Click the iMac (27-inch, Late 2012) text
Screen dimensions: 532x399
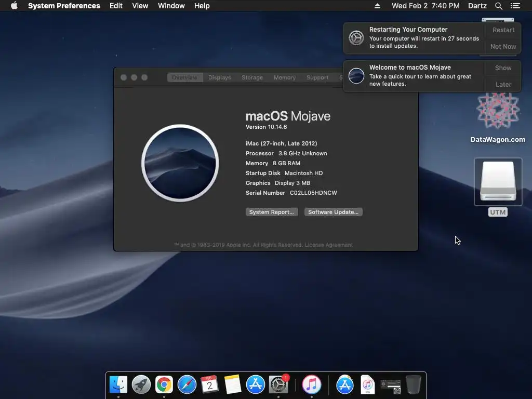tap(281, 143)
